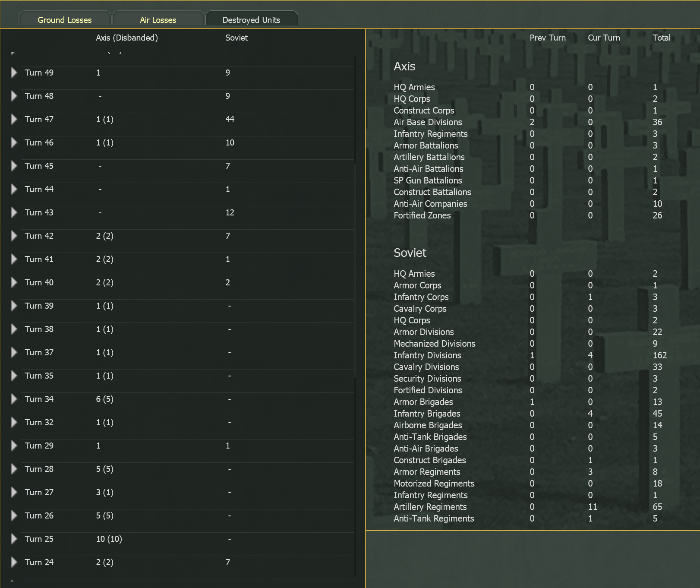The width and height of the screenshot is (700, 588).
Task: Open the Air Losses tab
Action: 158,19
